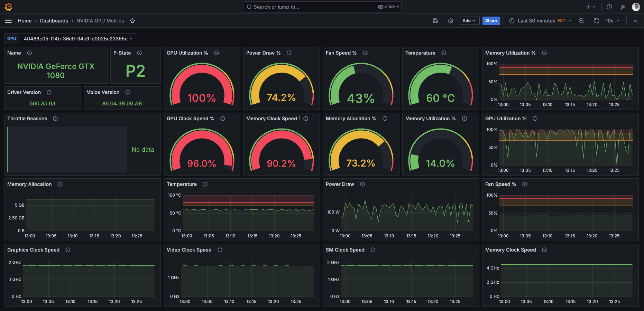644x311 pixels.
Task: Open Temperature graph panel title menu
Action: click(182, 184)
